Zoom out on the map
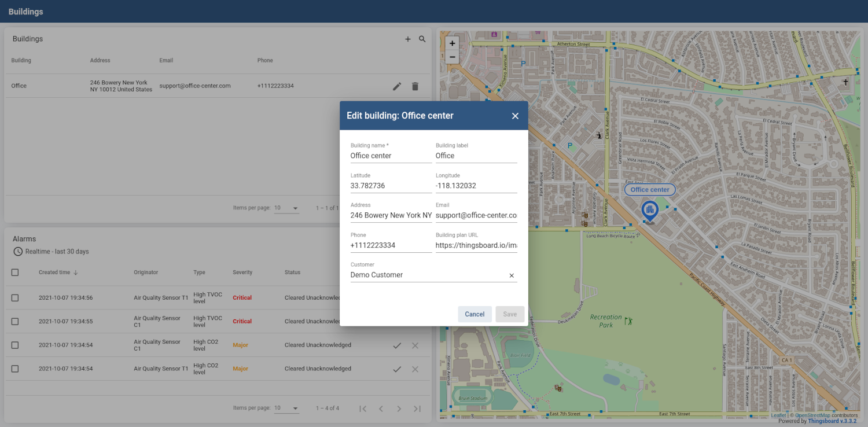The image size is (868, 427). coord(453,57)
